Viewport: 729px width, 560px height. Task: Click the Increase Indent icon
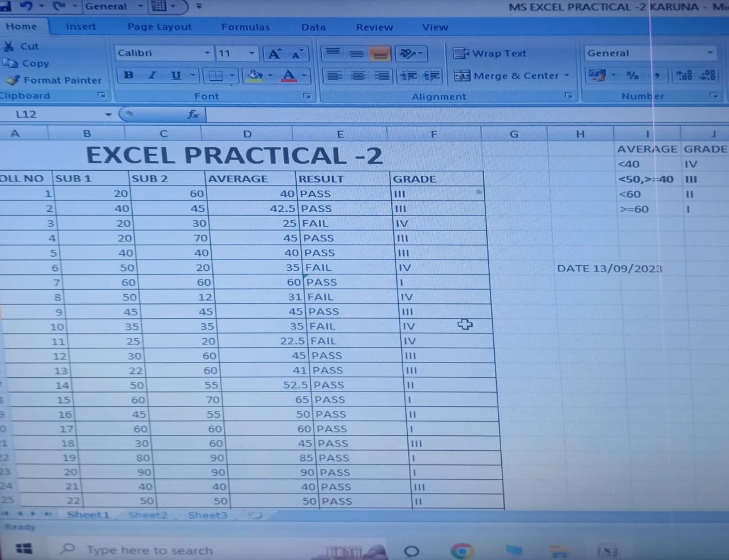432,76
